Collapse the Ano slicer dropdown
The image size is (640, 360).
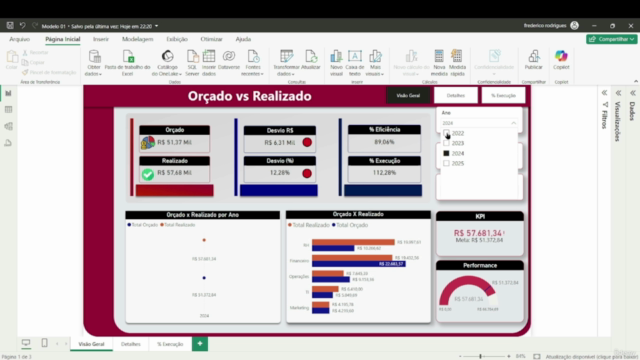click(513, 123)
